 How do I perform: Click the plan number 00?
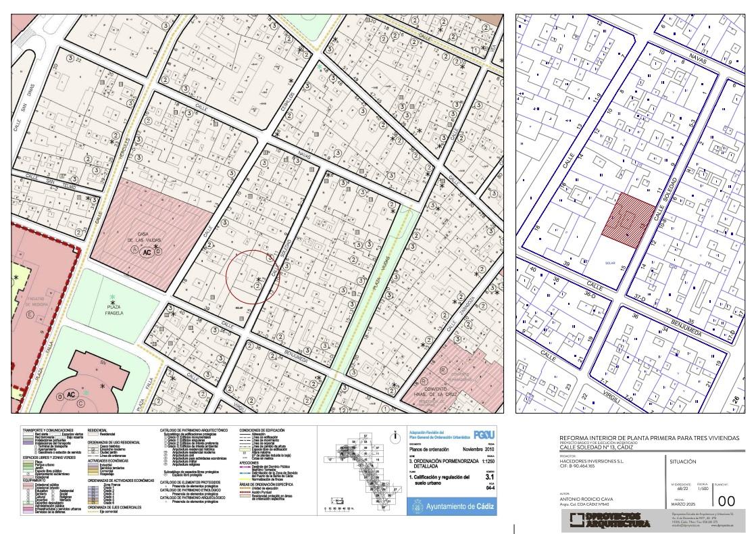[726, 501]
